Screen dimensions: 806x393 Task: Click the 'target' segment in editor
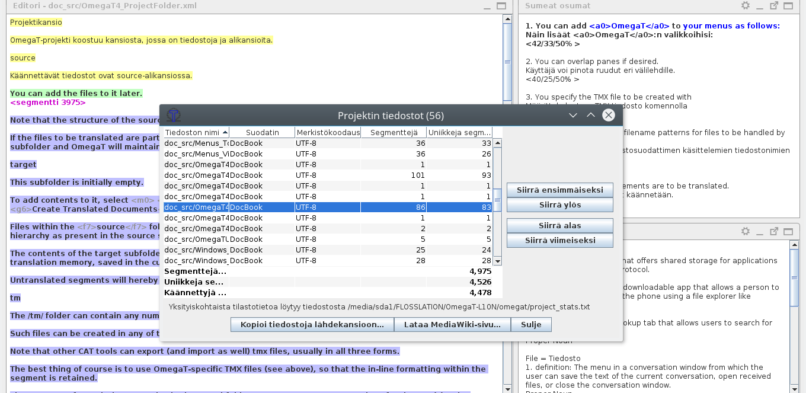(23, 164)
